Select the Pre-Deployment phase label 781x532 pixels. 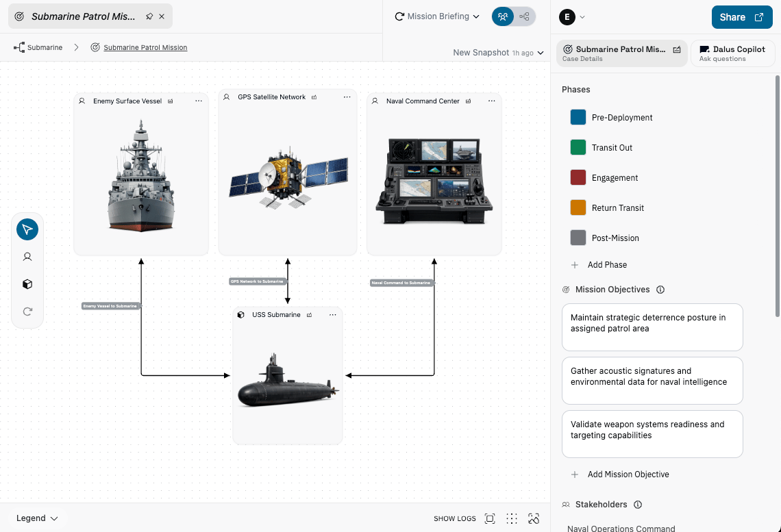coord(622,118)
